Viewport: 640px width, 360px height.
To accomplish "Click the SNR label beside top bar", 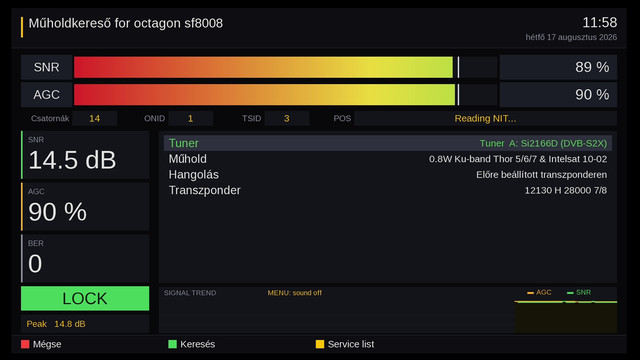I will (x=47, y=67).
